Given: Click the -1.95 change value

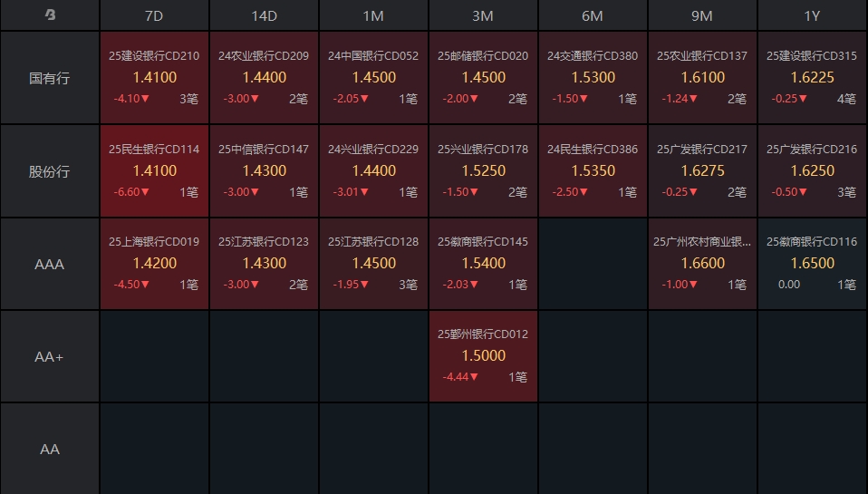Looking at the screenshot, I should click(351, 285).
